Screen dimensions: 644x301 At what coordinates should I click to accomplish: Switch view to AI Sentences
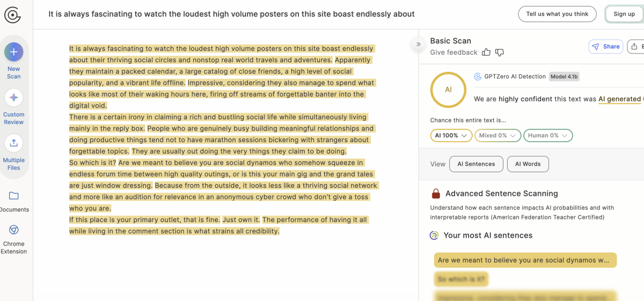click(476, 164)
